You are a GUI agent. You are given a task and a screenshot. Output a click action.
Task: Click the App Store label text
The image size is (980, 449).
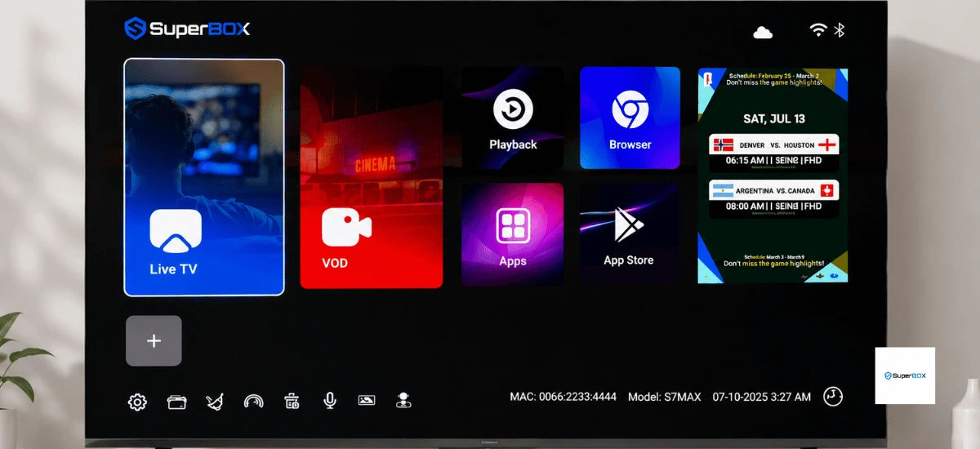click(x=628, y=260)
